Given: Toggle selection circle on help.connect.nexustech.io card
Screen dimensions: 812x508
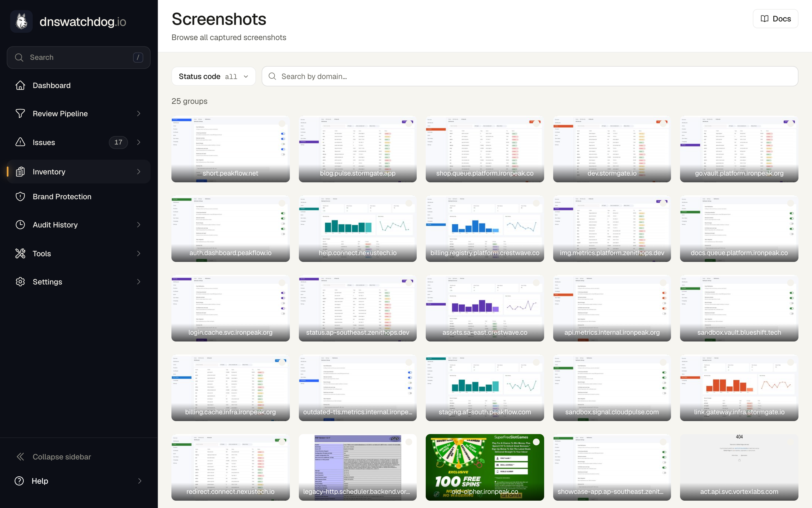Looking at the screenshot, I should (409, 203).
